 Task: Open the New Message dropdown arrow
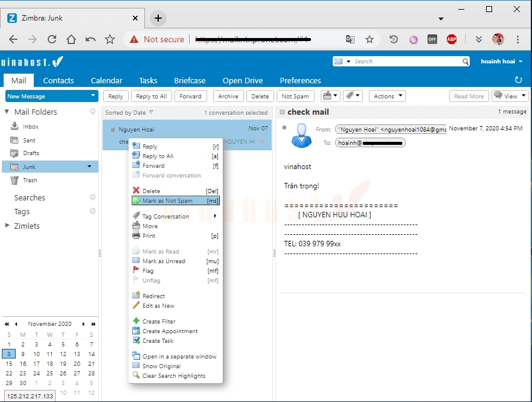pyautogui.click(x=93, y=95)
